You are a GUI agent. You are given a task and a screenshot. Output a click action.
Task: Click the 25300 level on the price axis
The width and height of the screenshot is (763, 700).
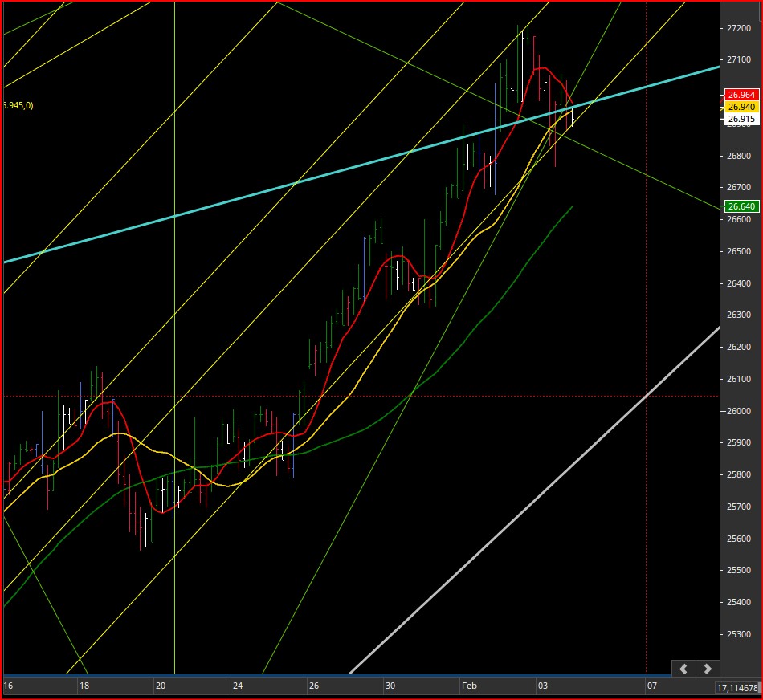[x=739, y=634]
